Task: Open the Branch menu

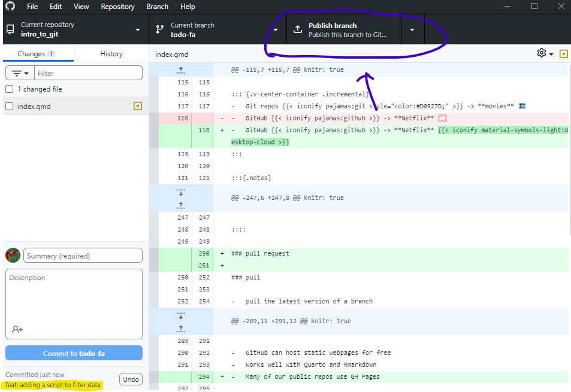Action: (157, 7)
